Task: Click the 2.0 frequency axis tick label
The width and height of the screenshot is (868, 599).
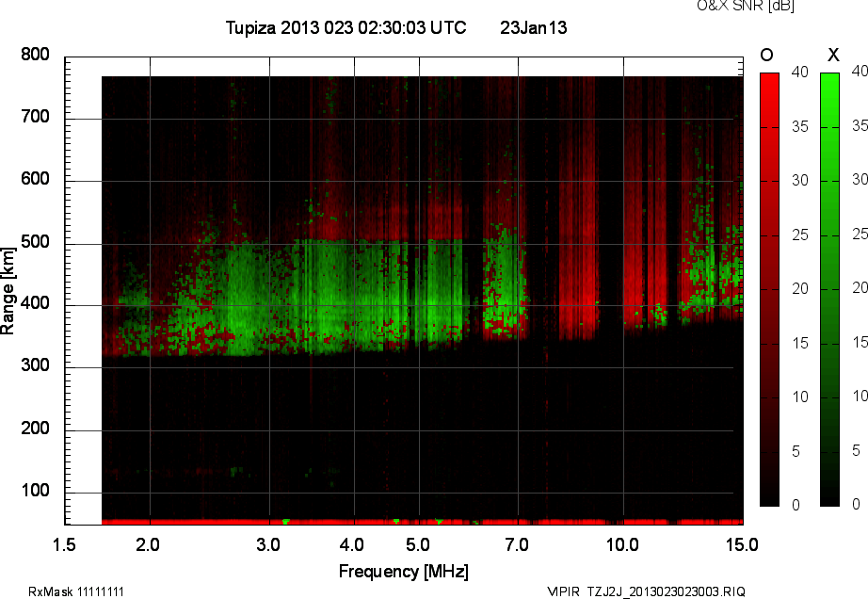Action: (x=148, y=544)
